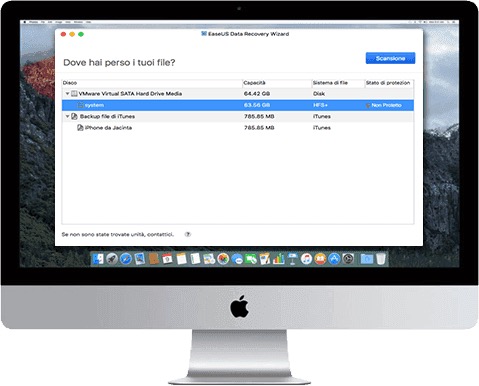Open Safari from the dock
Viewport: 479px width, 386px height.
pos(126,259)
